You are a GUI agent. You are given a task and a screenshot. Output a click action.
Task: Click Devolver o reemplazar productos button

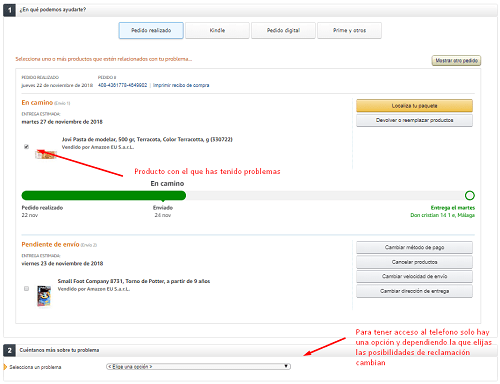point(414,120)
